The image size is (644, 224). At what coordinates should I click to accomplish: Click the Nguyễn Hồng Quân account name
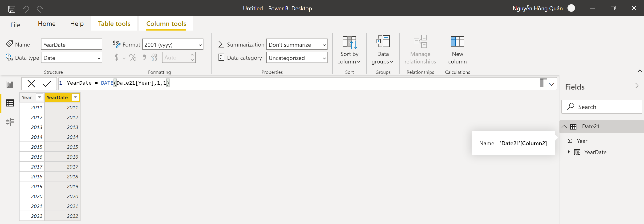[538, 8]
